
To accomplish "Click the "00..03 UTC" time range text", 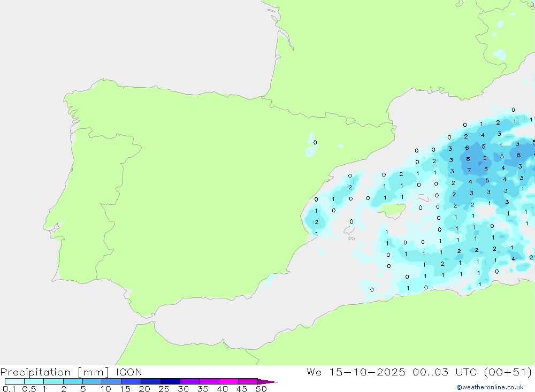I will click(444, 372).
